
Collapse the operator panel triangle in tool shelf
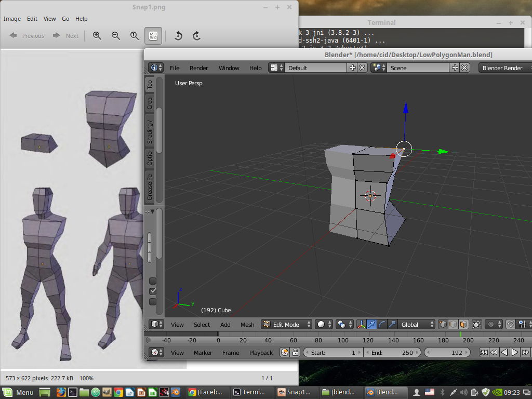(152, 212)
